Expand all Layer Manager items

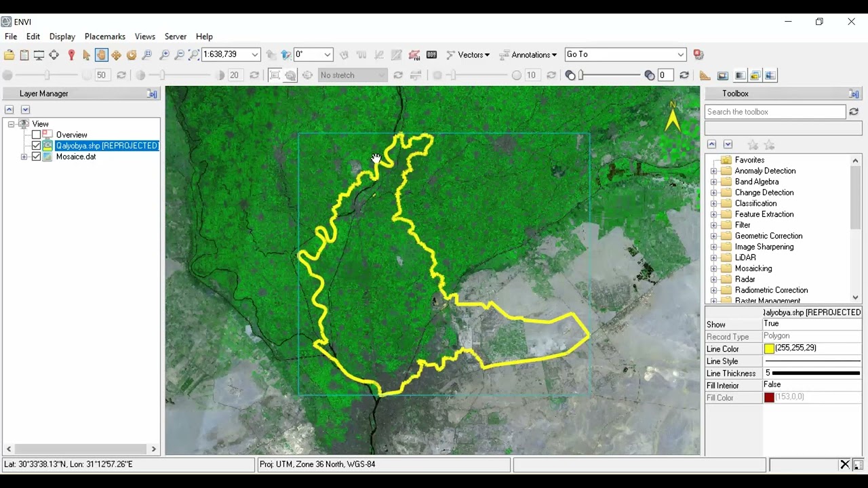[25, 110]
